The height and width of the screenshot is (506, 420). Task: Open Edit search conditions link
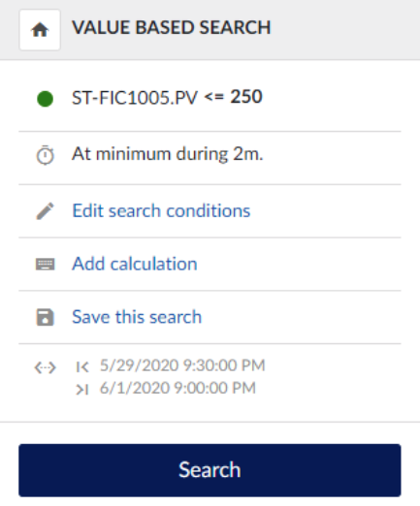(x=161, y=210)
